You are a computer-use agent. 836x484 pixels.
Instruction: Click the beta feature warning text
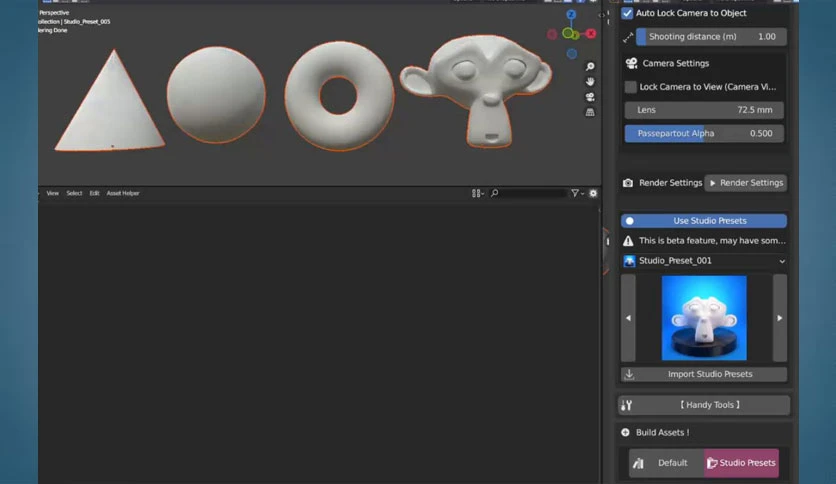click(712, 241)
